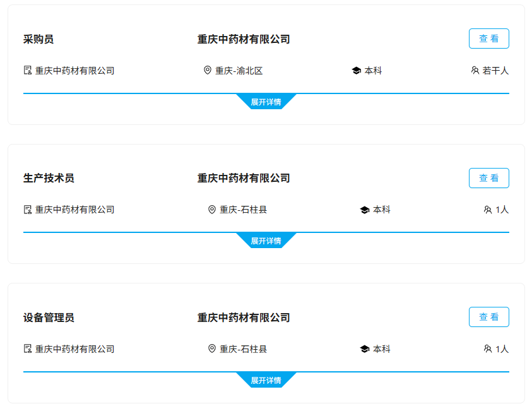Click people icon in 设备管理员 card
The width and height of the screenshot is (532, 411).
488,348
